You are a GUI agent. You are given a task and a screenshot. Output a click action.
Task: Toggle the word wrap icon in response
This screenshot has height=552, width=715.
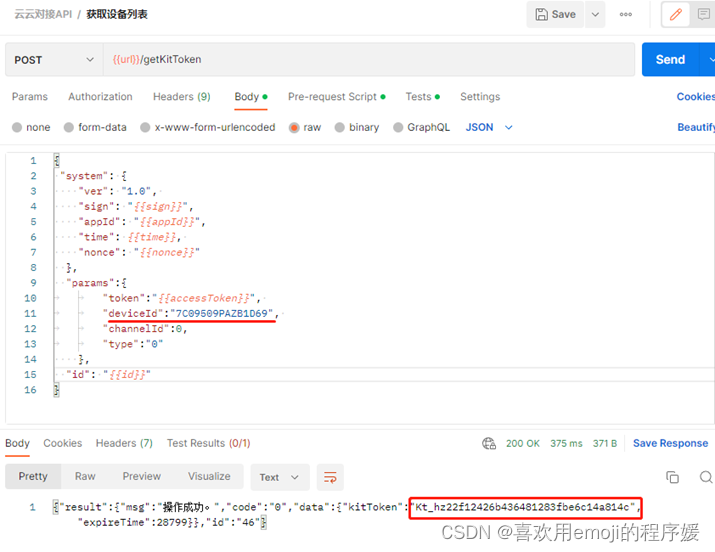coord(330,477)
